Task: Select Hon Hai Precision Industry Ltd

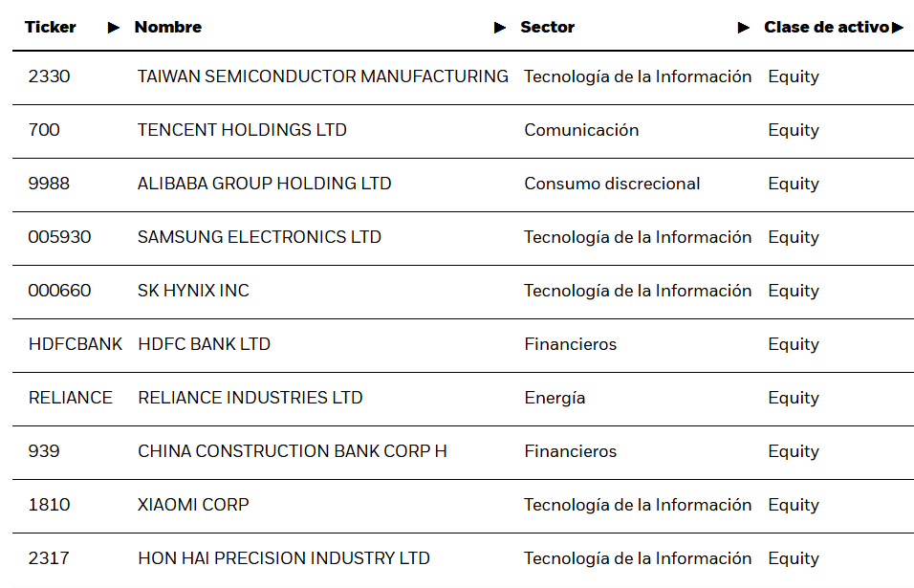Action: (x=284, y=558)
